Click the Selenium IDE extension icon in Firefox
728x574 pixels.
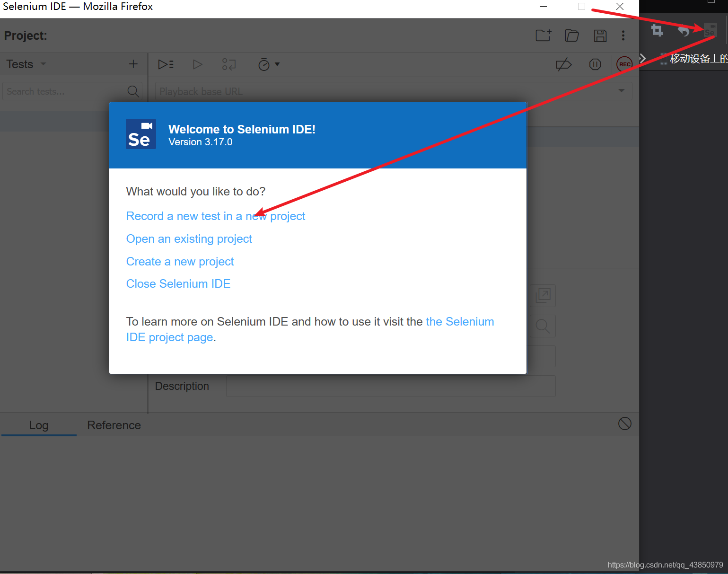(x=710, y=31)
